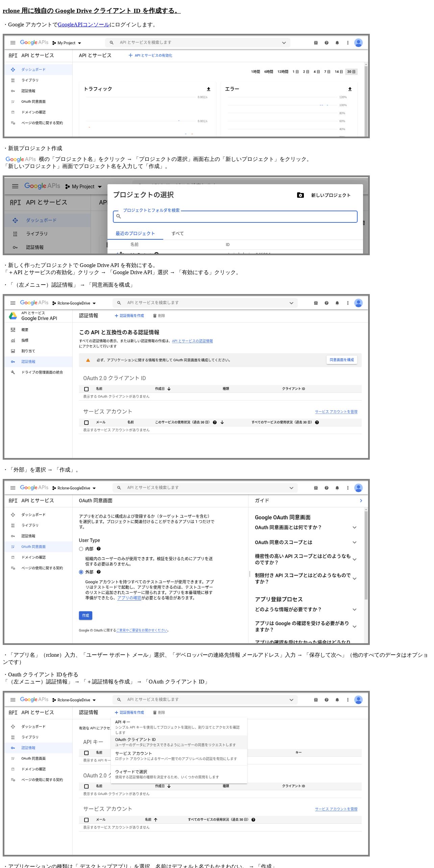Open サービス アカウントを管理 link in Google Drive API screenshot
The width and height of the screenshot is (434, 868).
point(336,412)
